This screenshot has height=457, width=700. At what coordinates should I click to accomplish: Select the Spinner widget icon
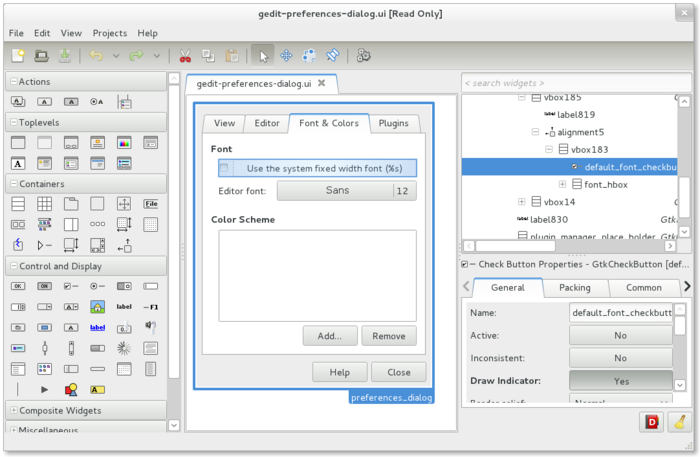coord(124,347)
